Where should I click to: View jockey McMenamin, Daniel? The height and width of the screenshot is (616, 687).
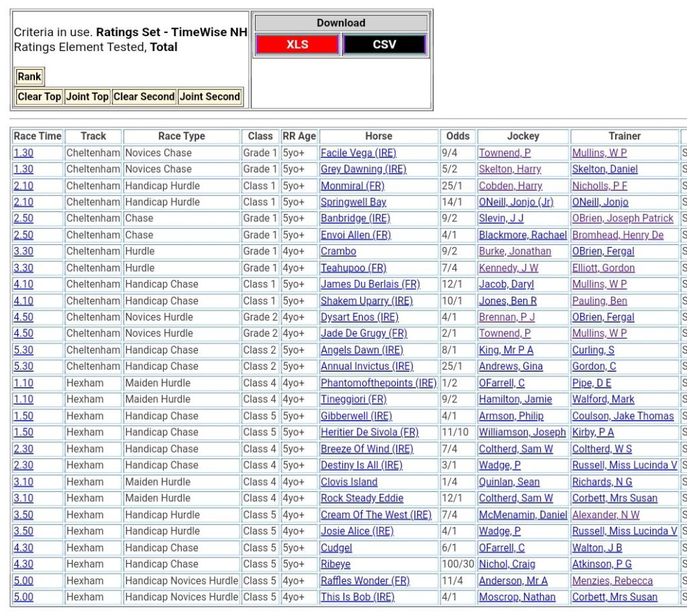pyautogui.click(x=523, y=515)
